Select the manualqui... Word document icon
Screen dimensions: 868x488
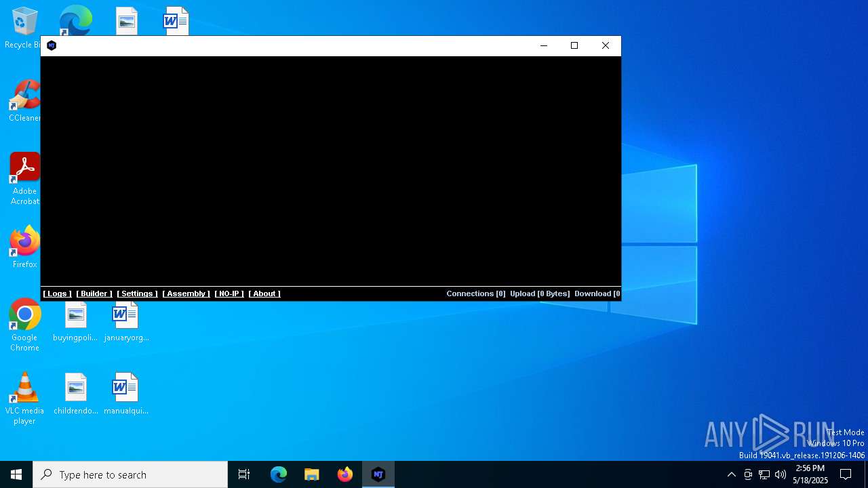click(x=126, y=394)
